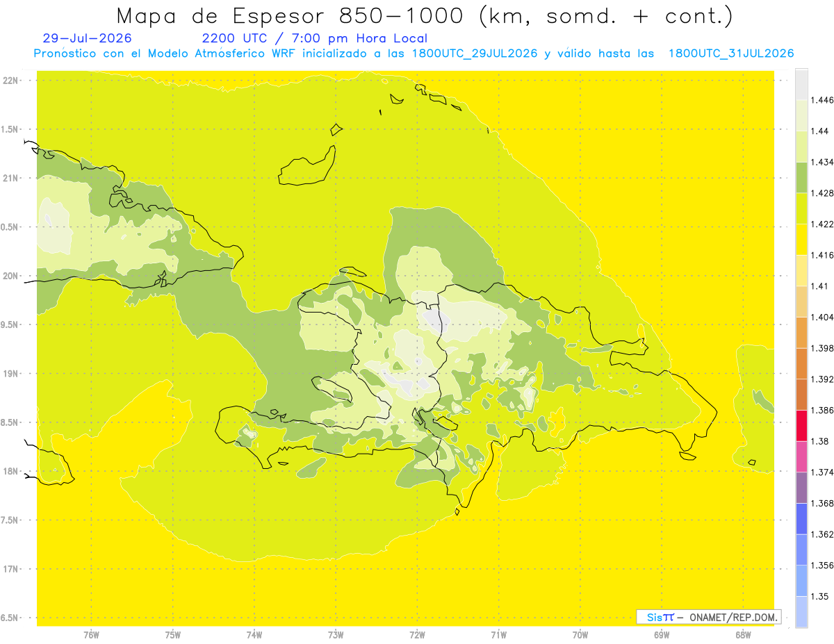
Task: Click the colorbar value label 1.41
Action: (820, 286)
